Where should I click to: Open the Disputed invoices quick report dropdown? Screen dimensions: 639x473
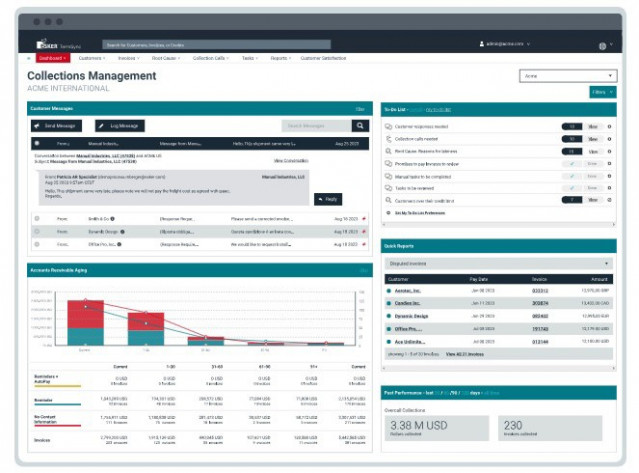tap(498, 264)
